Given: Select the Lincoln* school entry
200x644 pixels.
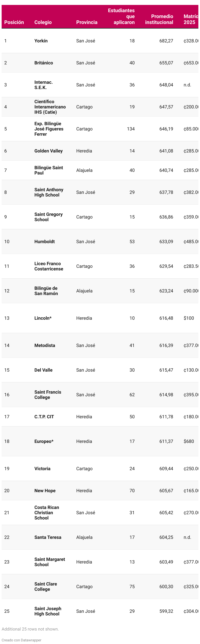Looking at the screenshot, I should pyautogui.click(x=43, y=318).
